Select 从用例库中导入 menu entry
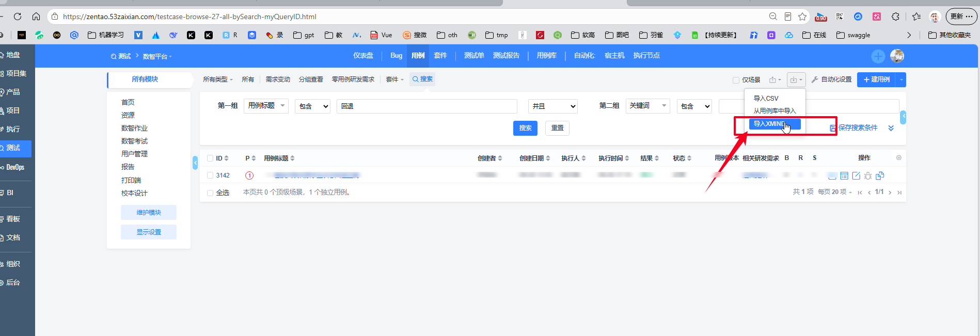The height and width of the screenshot is (336, 980). 774,111
